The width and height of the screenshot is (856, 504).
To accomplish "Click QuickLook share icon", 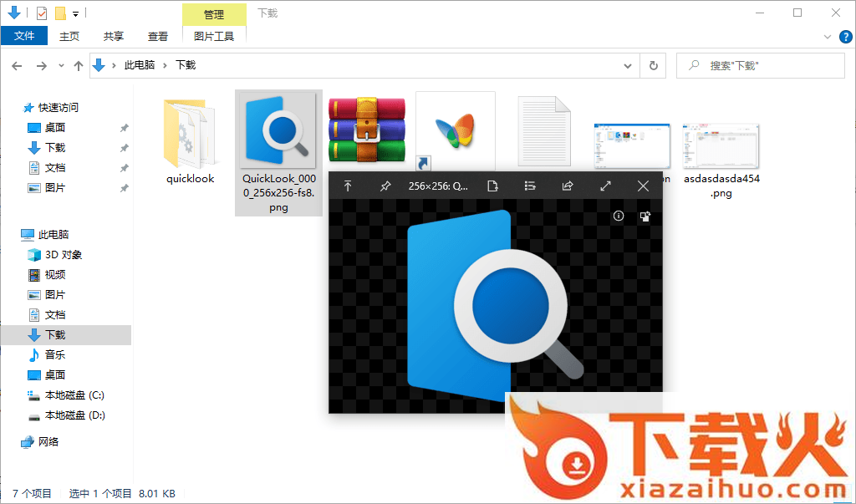I will coord(568,186).
